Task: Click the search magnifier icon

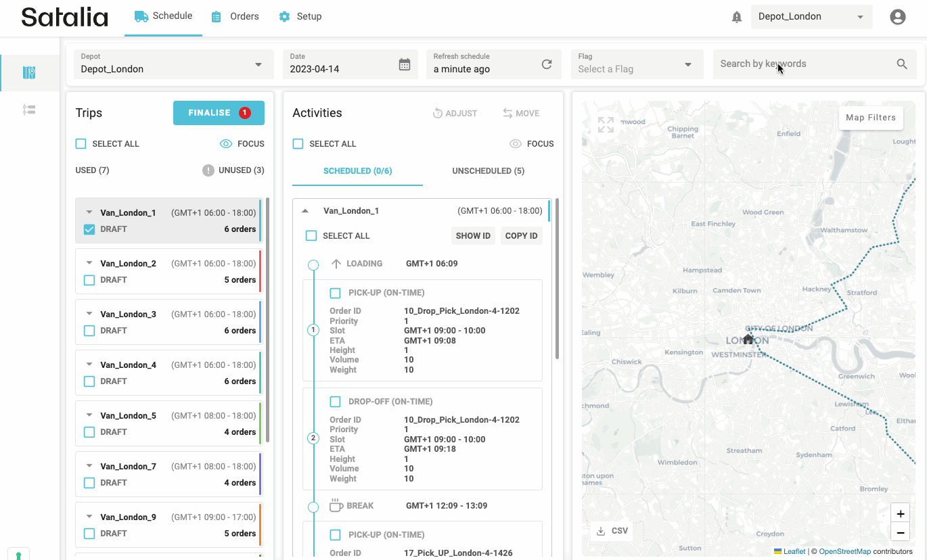Action: 901,64
